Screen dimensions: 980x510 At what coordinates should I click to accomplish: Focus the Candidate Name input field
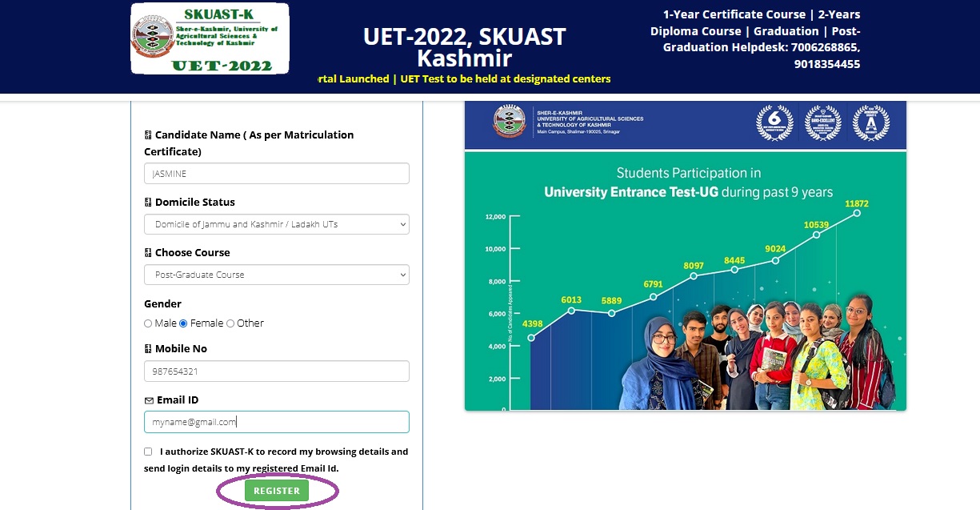277,174
